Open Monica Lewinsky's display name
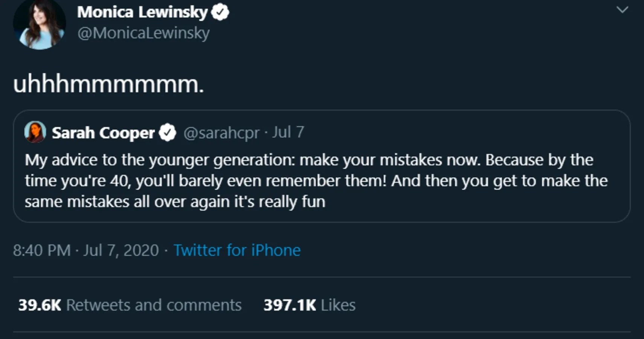 (142, 11)
